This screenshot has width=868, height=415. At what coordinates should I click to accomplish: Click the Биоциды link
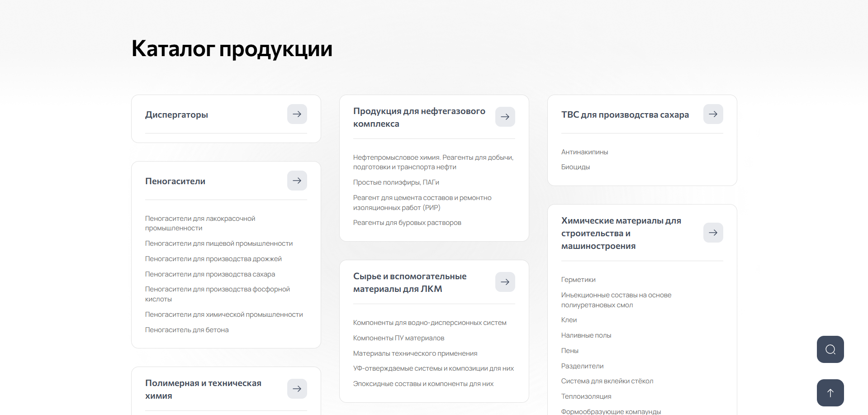click(575, 167)
